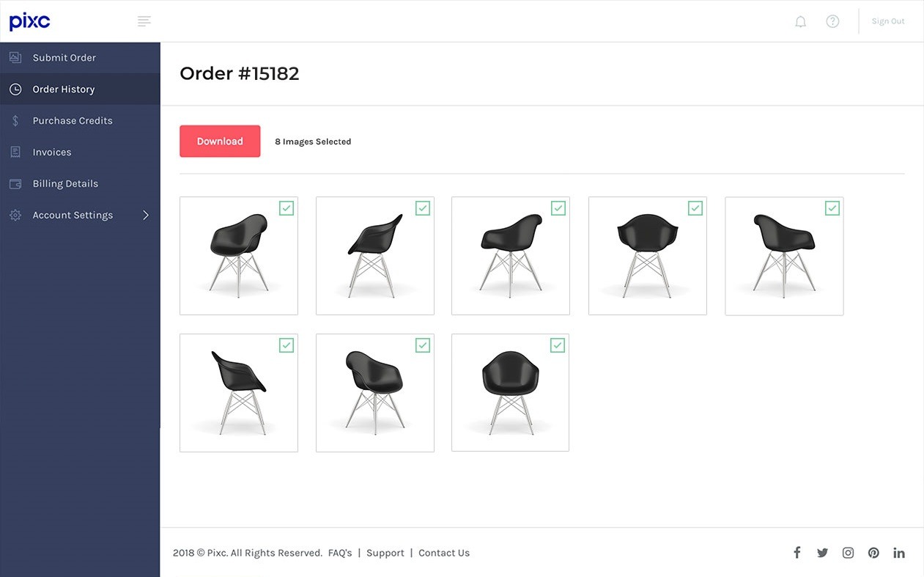Viewport: 924px width, 577px height.
Task: Click the Pixc logo
Action: point(29,21)
